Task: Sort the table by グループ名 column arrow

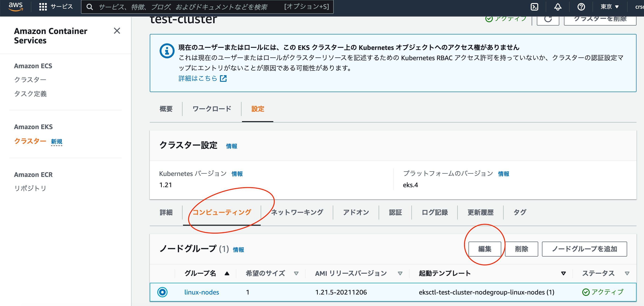Action: pyautogui.click(x=227, y=273)
